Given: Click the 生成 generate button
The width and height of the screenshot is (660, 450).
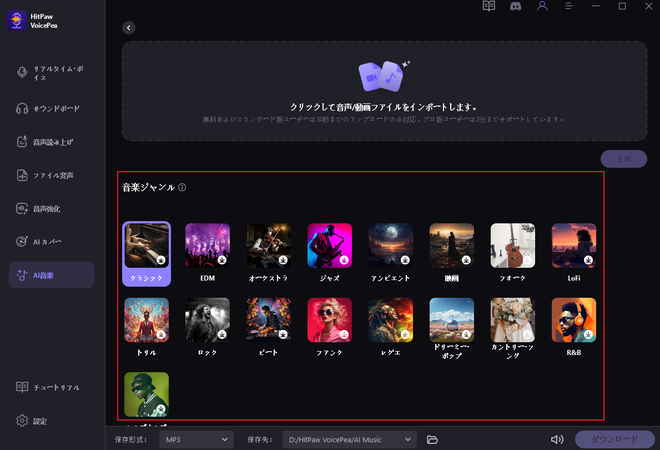Looking at the screenshot, I should coord(624,159).
